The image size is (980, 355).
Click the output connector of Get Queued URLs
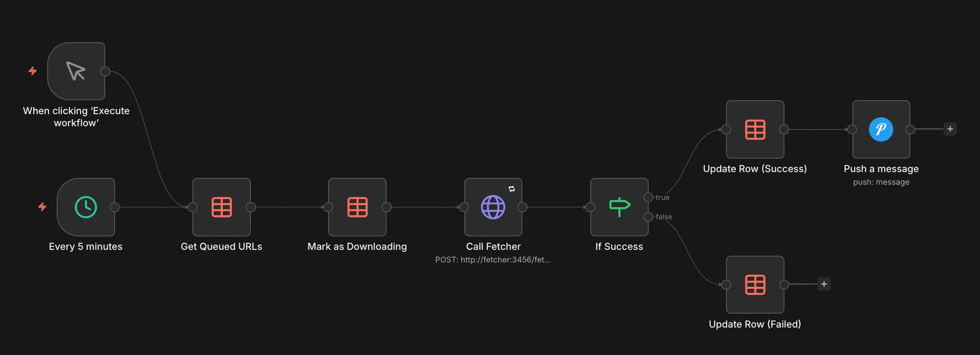pos(251,207)
